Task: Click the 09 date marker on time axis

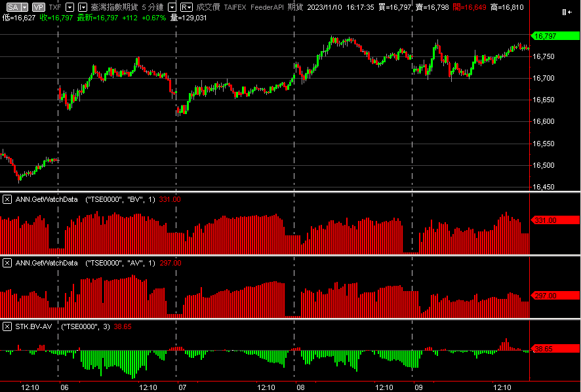Action: 418,387
